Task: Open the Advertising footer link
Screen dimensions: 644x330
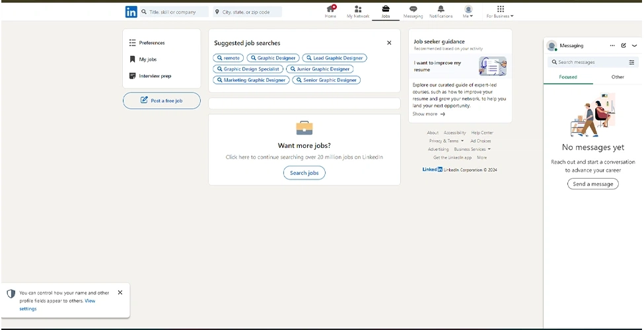Action: point(438,149)
